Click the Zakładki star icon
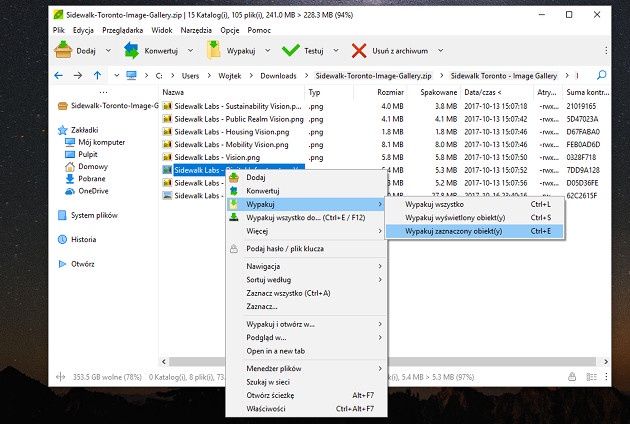Image resolution: width=630 pixels, height=424 pixels. click(62, 130)
